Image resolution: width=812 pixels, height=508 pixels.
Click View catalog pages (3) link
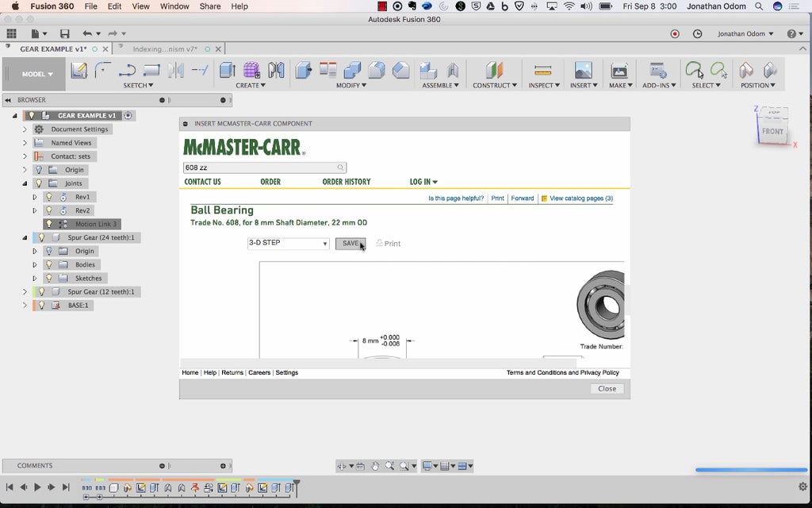(x=581, y=198)
